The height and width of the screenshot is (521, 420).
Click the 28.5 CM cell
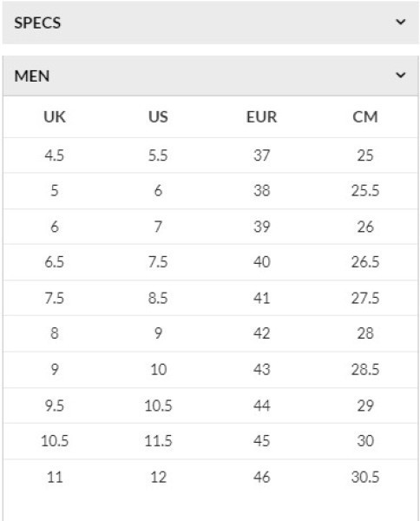(x=365, y=370)
